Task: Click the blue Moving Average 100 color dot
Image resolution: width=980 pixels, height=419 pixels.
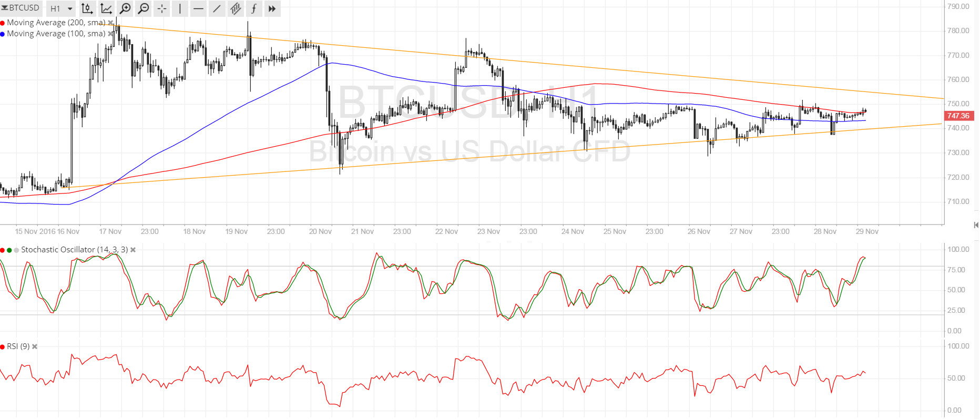Action: (x=3, y=34)
